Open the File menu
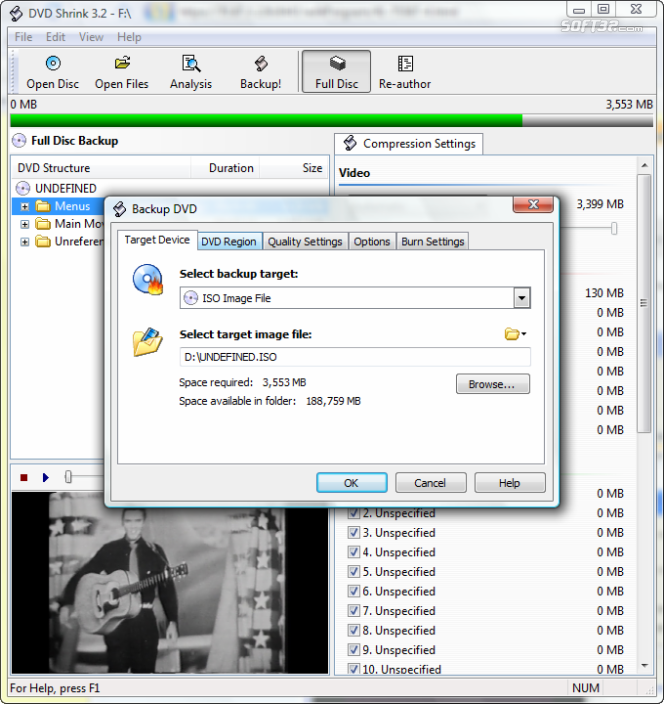 tap(23, 37)
